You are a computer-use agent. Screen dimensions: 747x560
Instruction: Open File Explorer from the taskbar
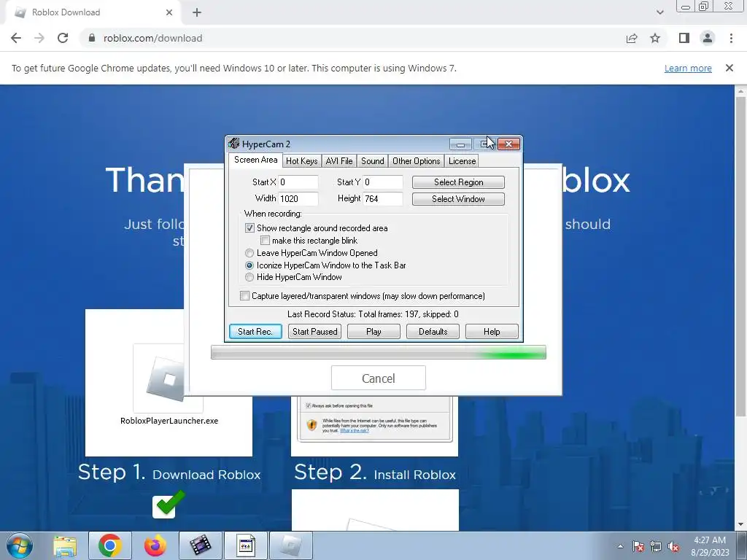(x=65, y=545)
